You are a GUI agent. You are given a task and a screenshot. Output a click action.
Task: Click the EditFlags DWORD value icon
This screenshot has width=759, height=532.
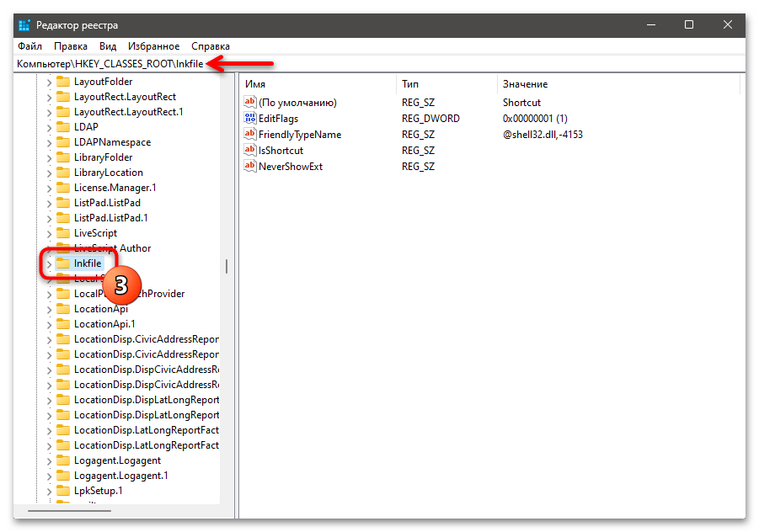coord(249,119)
